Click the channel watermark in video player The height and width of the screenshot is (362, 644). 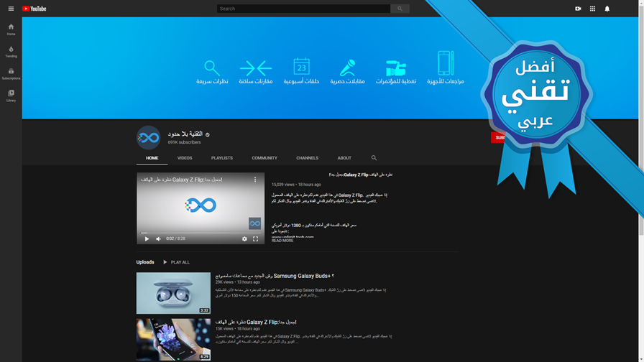click(254, 223)
